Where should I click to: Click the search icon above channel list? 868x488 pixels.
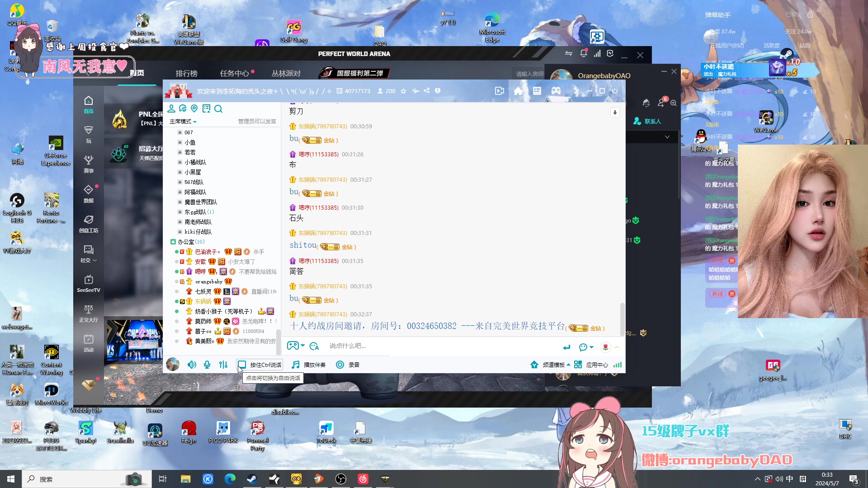tap(218, 108)
